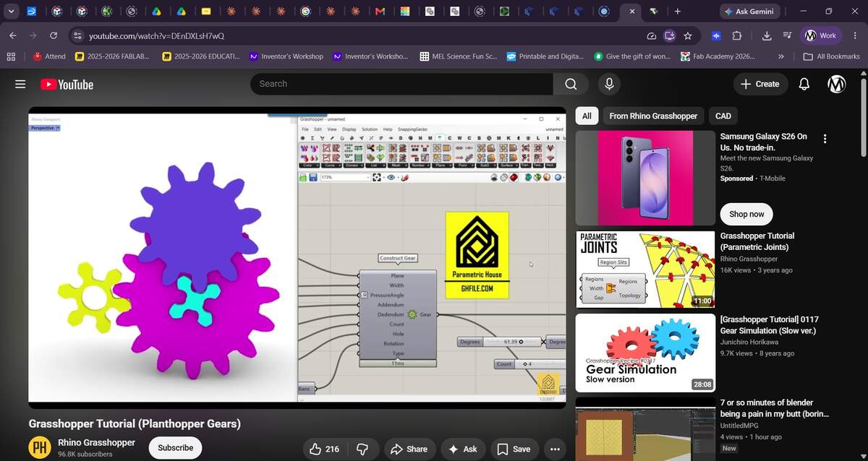Open the tab search dropdown arrow
Viewport: 868px width, 461px height.
click(11, 12)
